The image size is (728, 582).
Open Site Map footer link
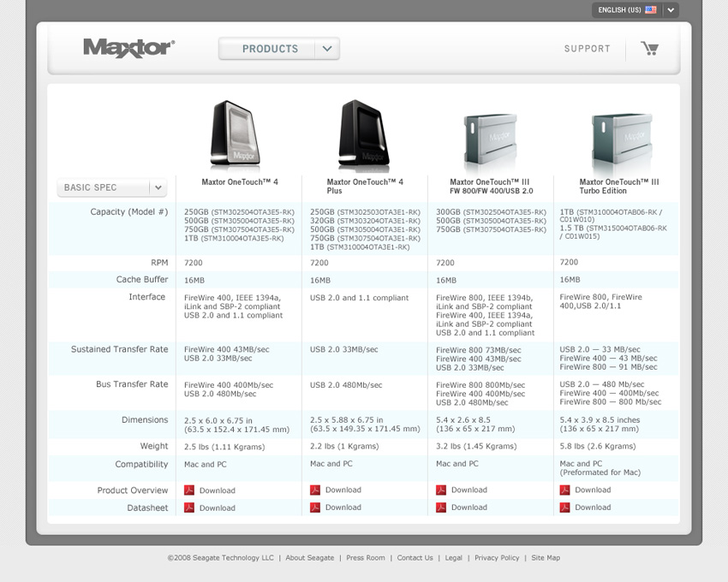click(x=546, y=558)
